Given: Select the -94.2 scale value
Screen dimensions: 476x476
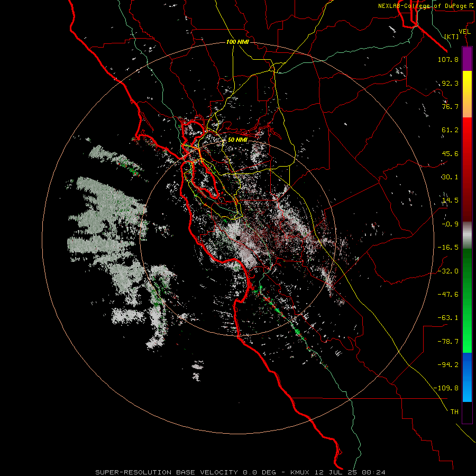Looking at the screenshot, I should [448, 365].
